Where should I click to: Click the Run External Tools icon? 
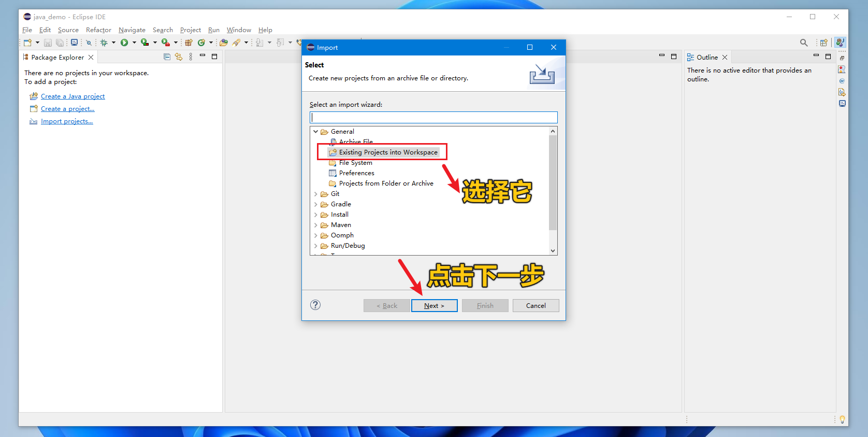click(x=166, y=43)
